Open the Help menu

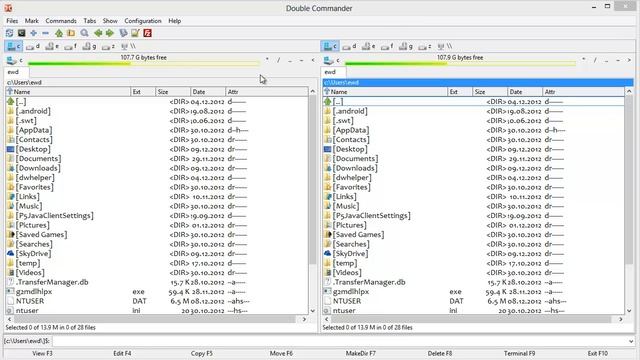[175, 21]
